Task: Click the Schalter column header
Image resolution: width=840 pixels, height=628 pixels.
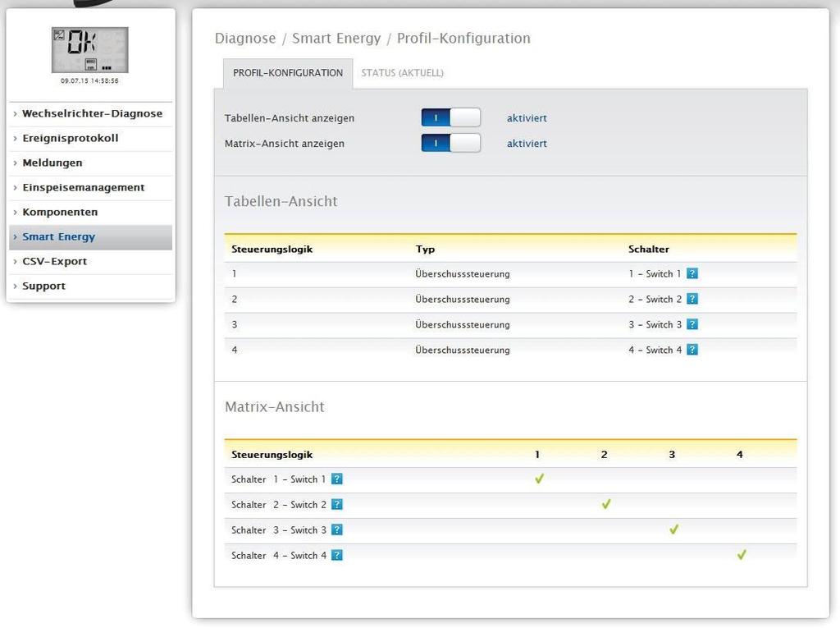Action: (648, 250)
